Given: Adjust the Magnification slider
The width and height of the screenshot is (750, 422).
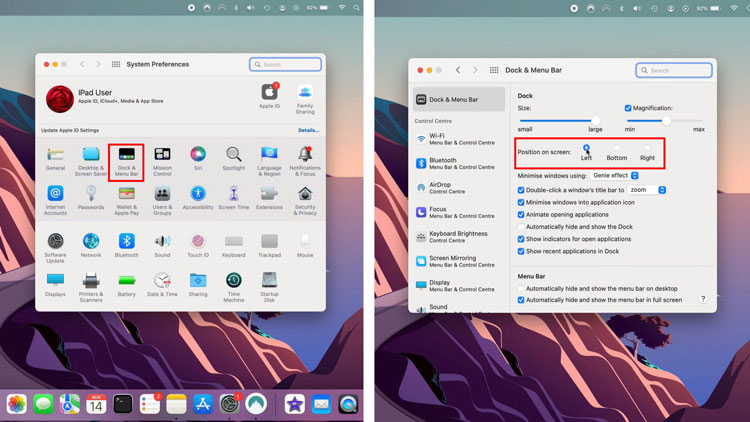Looking at the screenshot, I should point(665,121).
